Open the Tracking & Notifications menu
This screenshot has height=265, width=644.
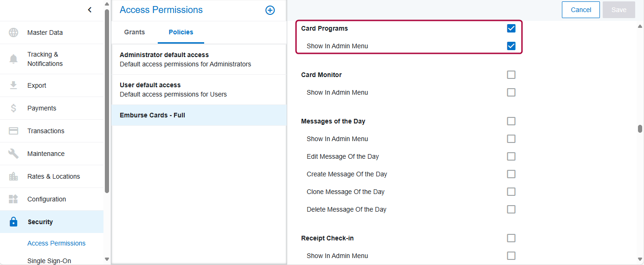pyautogui.click(x=52, y=59)
